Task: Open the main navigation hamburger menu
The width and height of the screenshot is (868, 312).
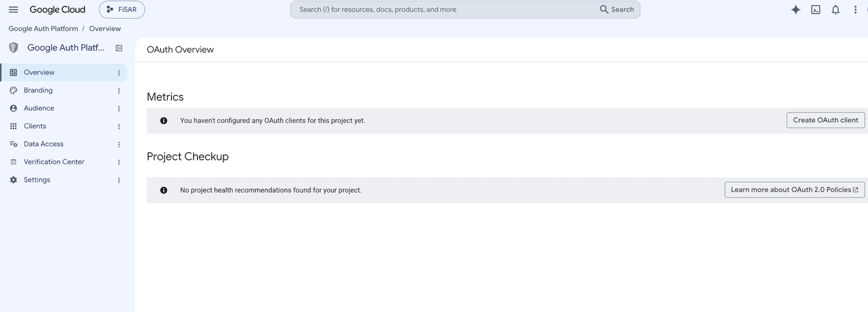Action: tap(13, 9)
